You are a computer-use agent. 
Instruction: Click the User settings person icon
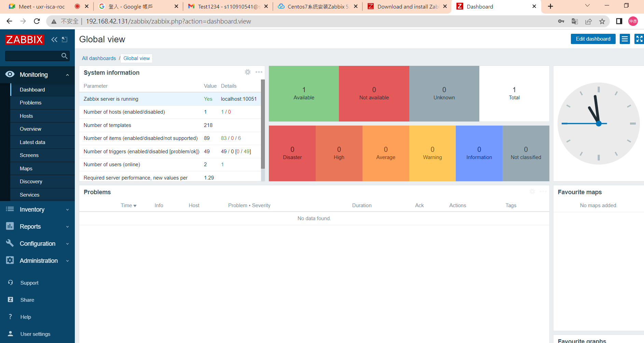pyautogui.click(x=11, y=334)
